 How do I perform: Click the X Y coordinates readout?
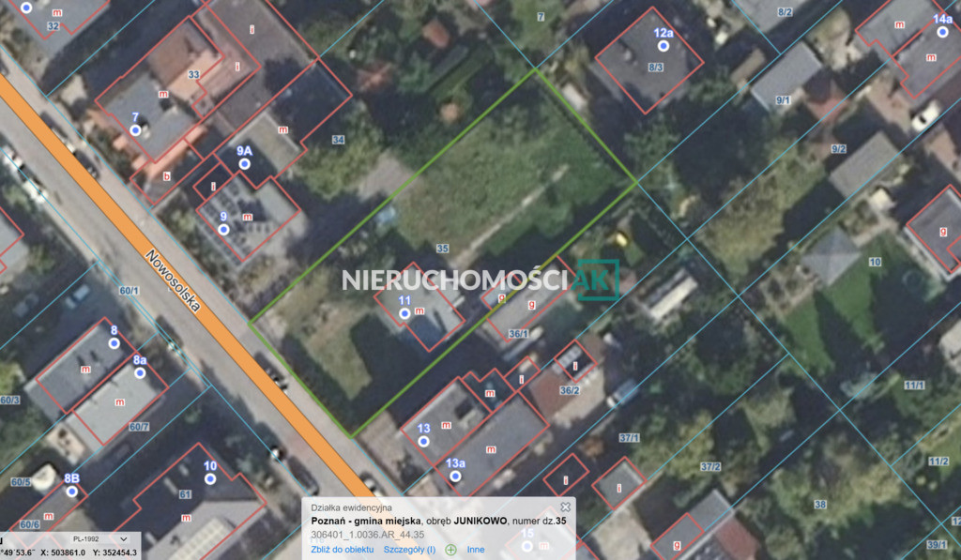coord(89,552)
